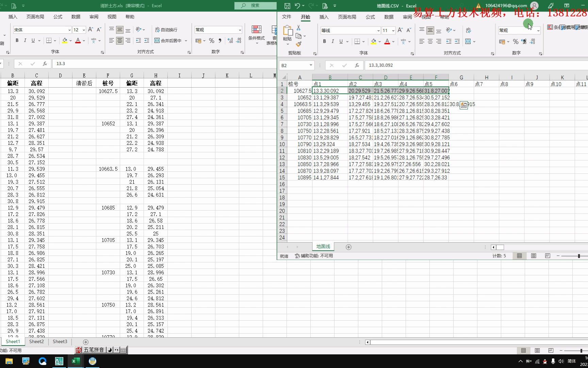The width and height of the screenshot is (588, 368).
Task: Switch 地面线.CSV to page break preview
Action: tap(548, 256)
